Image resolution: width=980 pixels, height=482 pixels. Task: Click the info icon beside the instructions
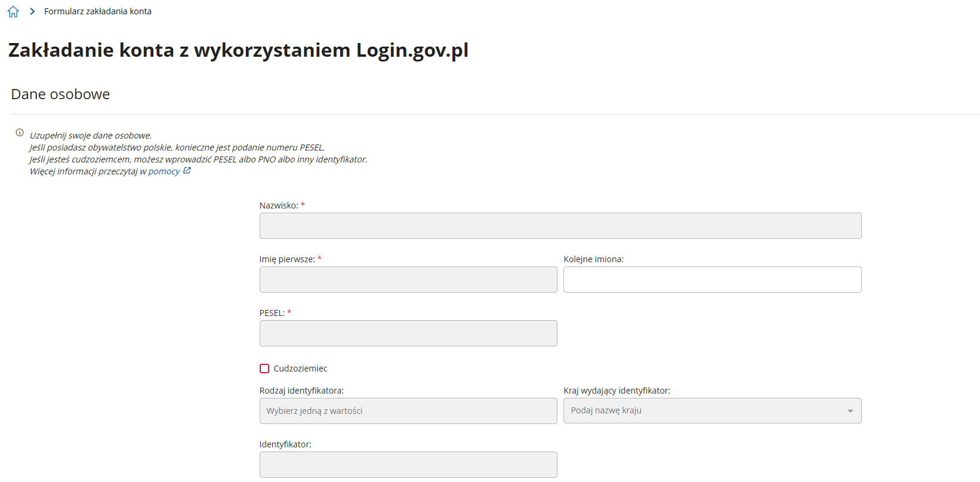pos(20,133)
